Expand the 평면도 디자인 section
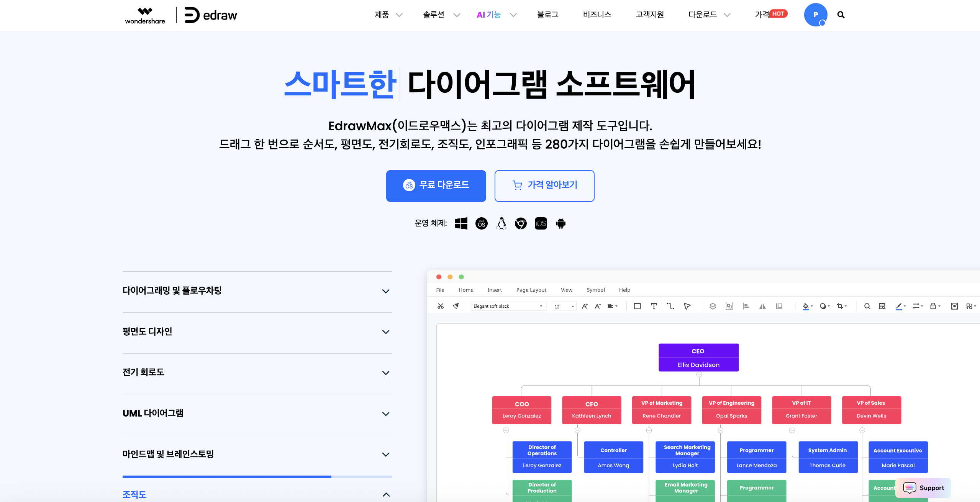 point(257,332)
